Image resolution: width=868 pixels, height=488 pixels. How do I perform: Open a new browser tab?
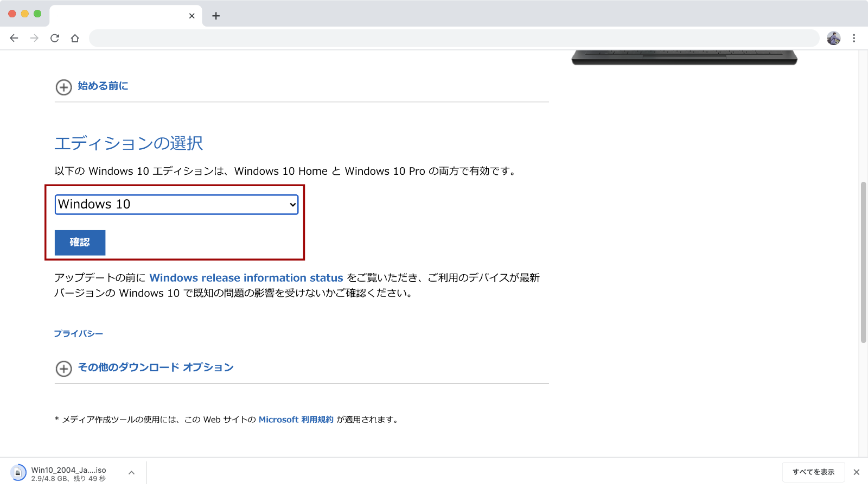[216, 16]
